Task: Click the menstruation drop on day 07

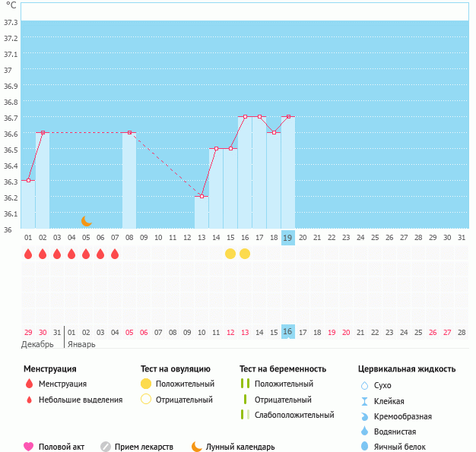Action: click(x=115, y=254)
